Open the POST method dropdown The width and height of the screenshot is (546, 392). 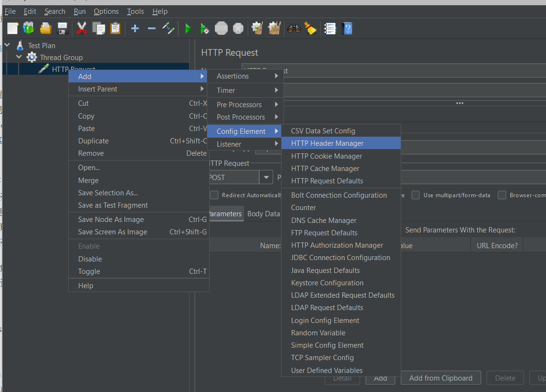[x=266, y=177]
